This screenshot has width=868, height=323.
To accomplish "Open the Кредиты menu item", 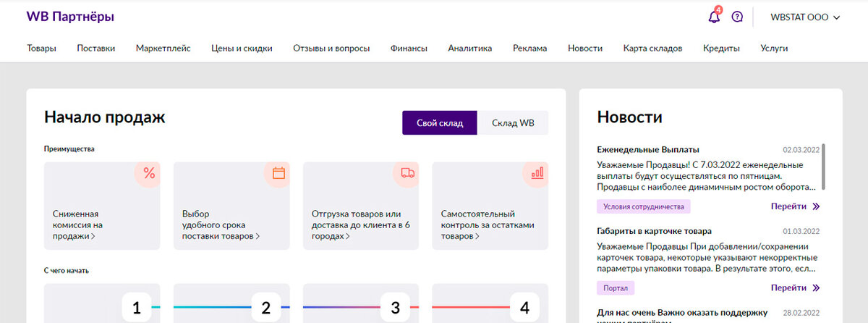I will click(721, 49).
